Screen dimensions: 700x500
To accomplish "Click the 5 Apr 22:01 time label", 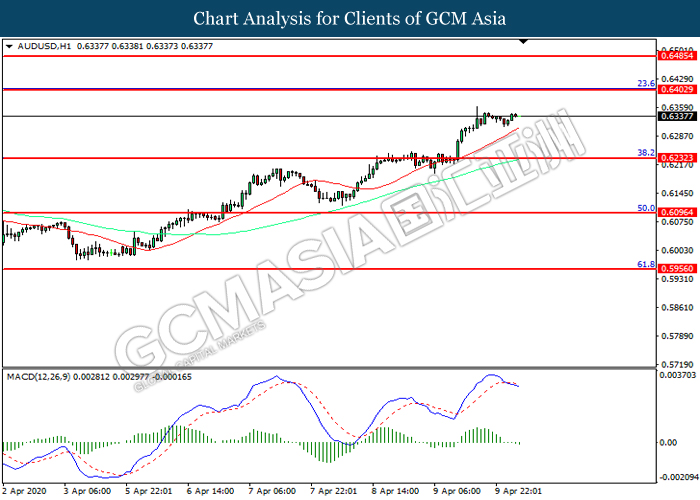I will pos(149,491).
